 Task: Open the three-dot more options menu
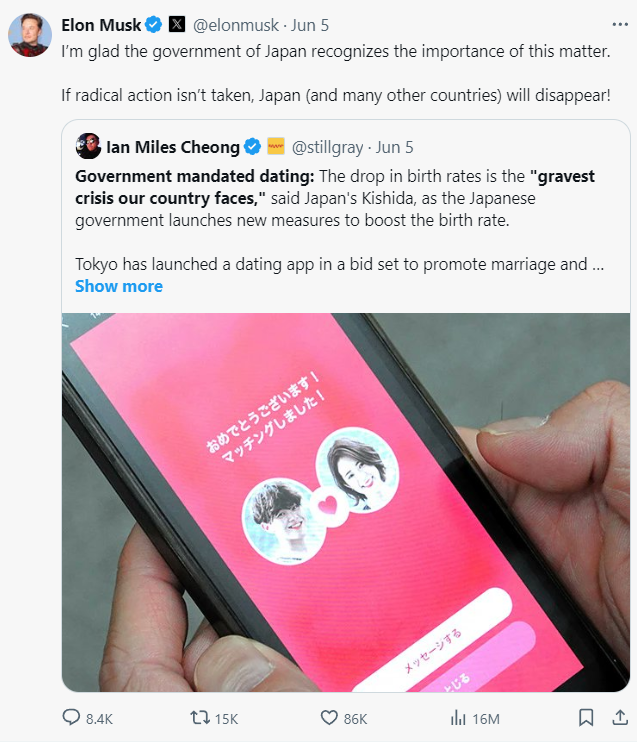click(620, 24)
